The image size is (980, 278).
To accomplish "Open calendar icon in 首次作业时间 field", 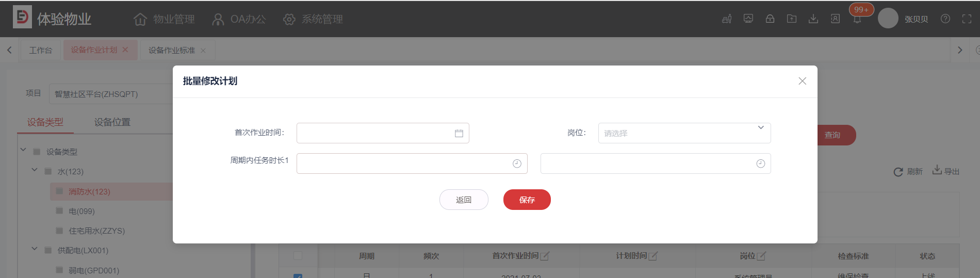I will [459, 133].
